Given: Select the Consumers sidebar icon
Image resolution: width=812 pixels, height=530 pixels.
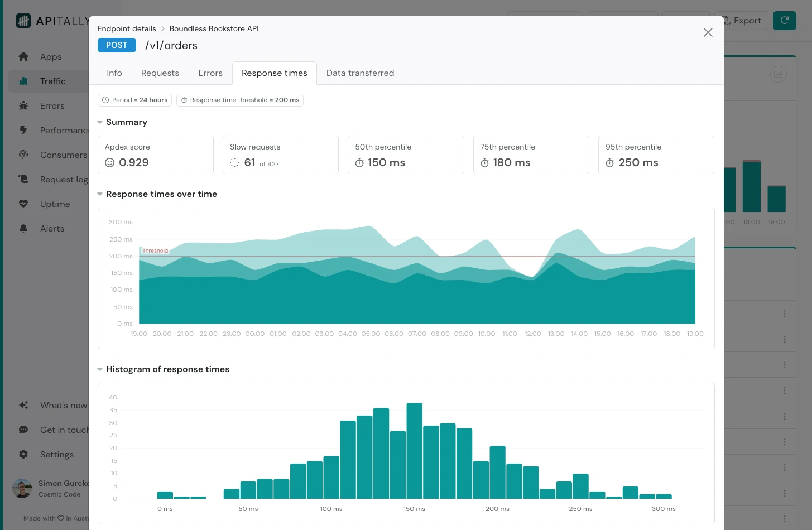Looking at the screenshot, I should point(23,155).
